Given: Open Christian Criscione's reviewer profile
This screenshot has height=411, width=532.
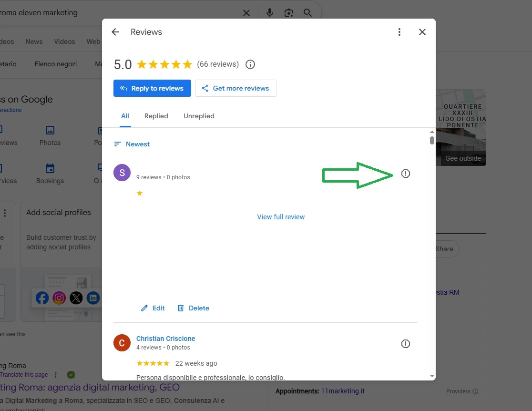Looking at the screenshot, I should point(165,339).
